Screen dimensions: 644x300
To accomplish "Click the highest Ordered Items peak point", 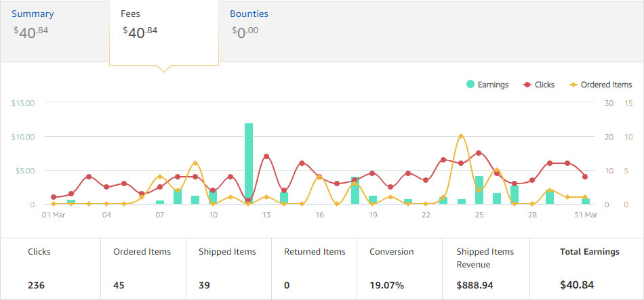I will click(461, 136).
